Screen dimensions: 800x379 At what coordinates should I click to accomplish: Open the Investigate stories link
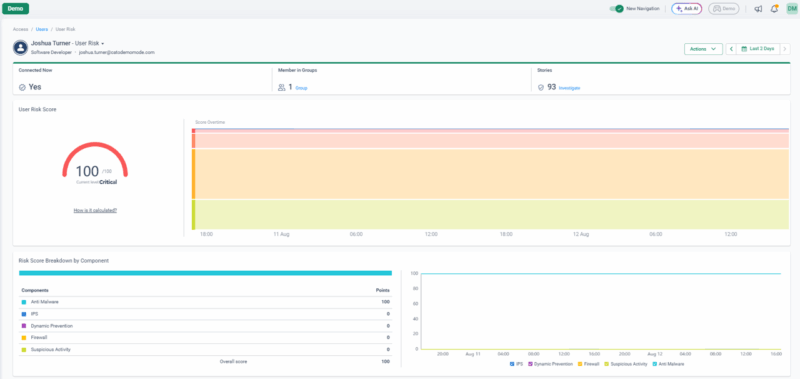569,88
